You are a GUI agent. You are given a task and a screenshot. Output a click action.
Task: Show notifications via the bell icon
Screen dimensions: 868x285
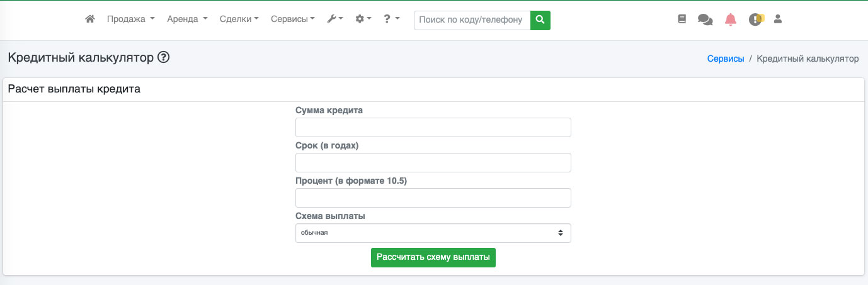(730, 20)
